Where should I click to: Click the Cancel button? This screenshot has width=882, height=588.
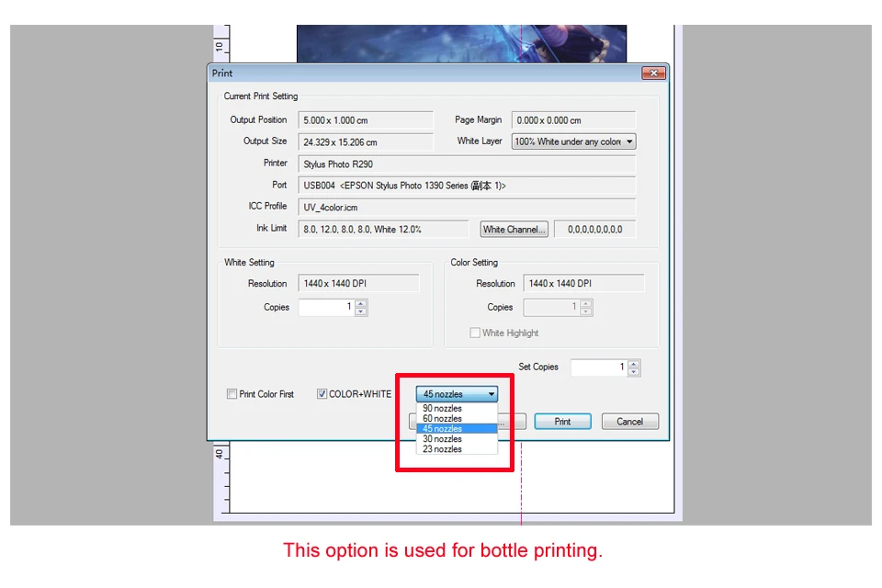tap(629, 422)
